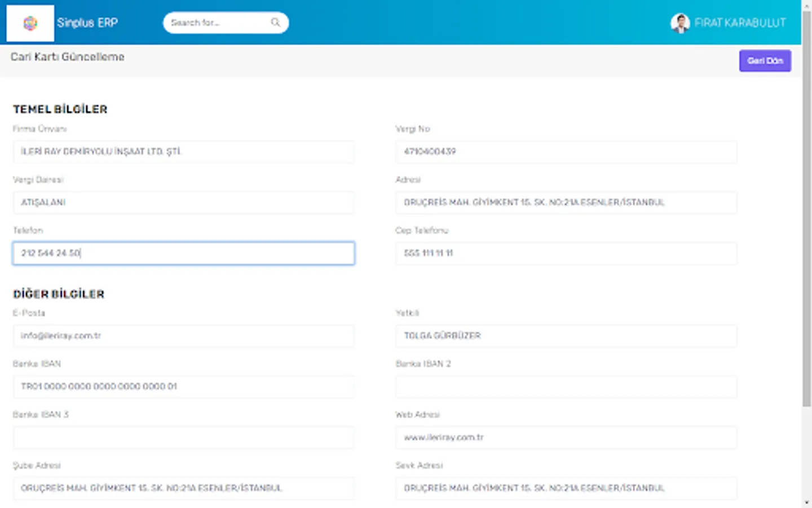Screen dimensions: 812x508
Task: Edit the Web Adresi field
Action: (566, 437)
